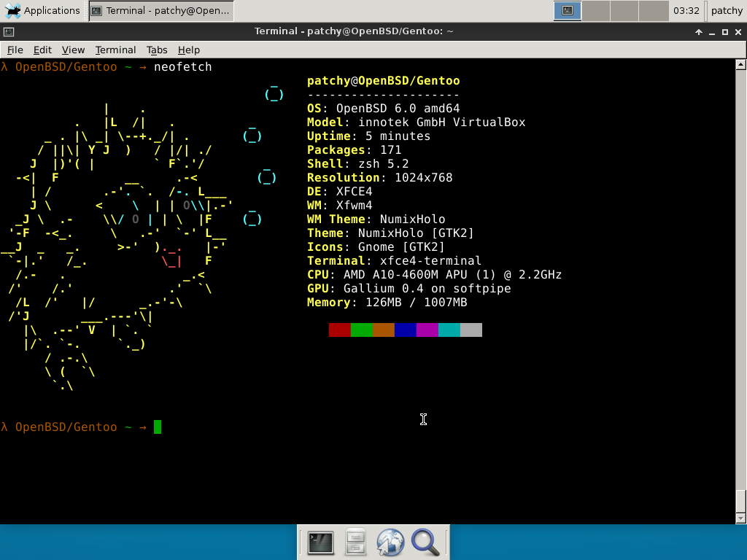Open the Terminal menu
The width and height of the screenshot is (747, 560).
click(x=115, y=50)
